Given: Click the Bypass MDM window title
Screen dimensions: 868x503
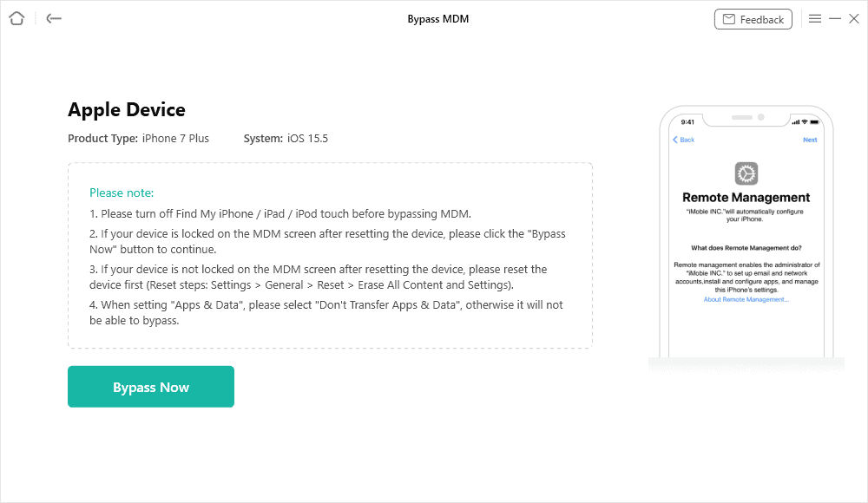Looking at the screenshot, I should [437, 19].
